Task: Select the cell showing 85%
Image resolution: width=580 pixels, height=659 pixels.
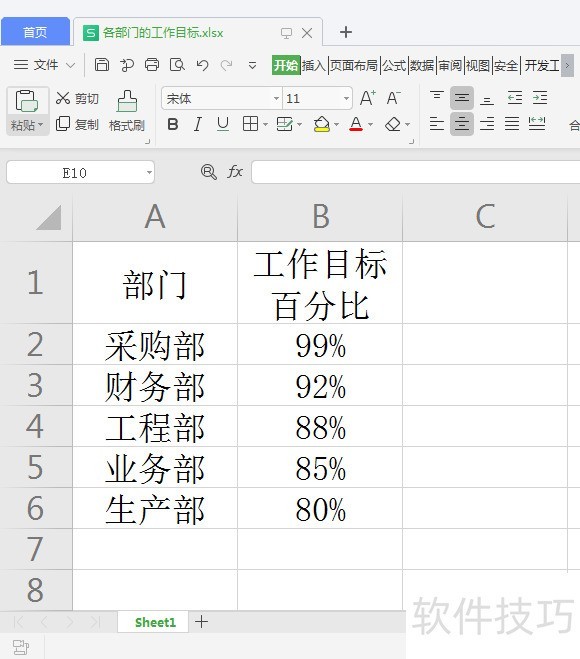Action: tap(320, 467)
